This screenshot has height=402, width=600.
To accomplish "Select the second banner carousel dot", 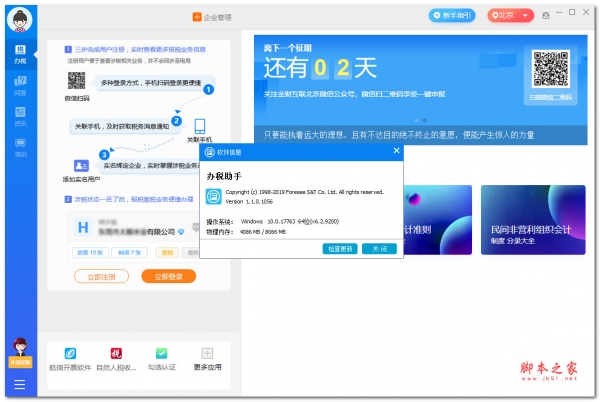I will coord(425,120).
